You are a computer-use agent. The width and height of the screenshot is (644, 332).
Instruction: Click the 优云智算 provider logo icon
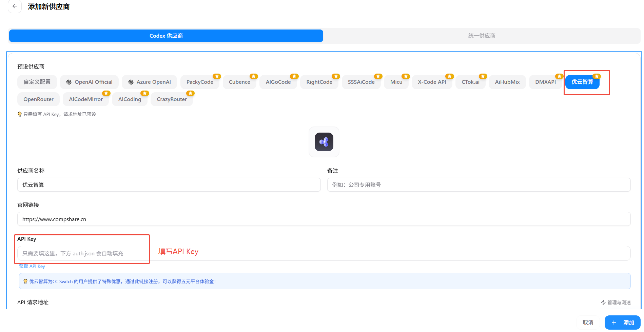click(324, 142)
